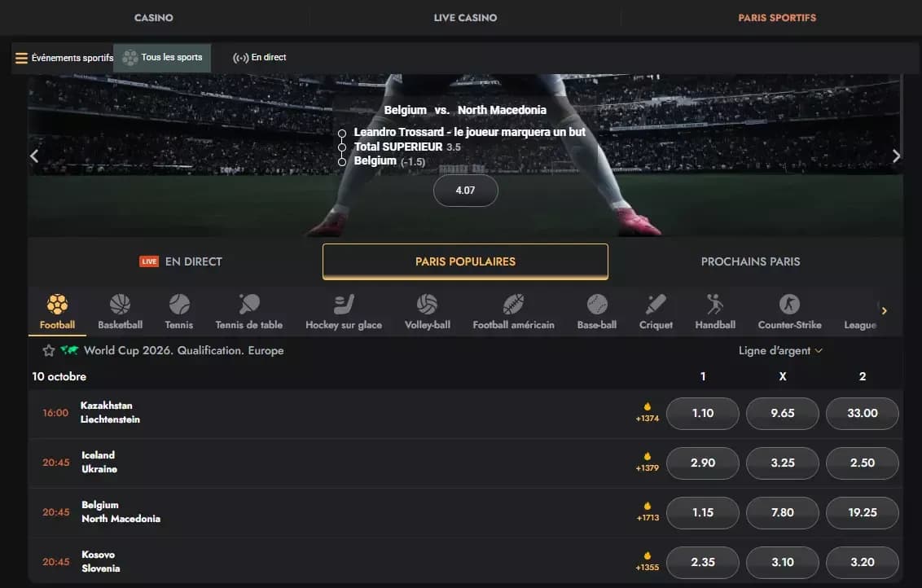Expand the Ligne d'argent market dropdown
Viewport: 922px width, 588px height.
coord(780,350)
